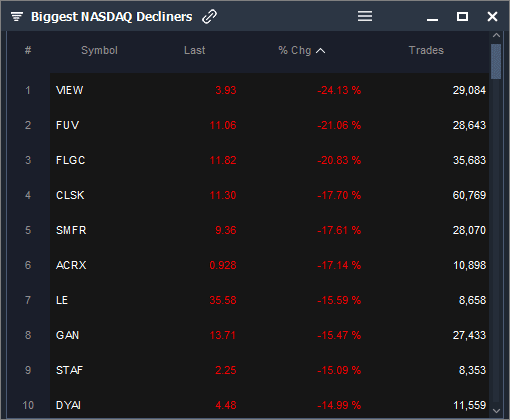510x420 pixels.
Task: Click the scroll down arrow
Action: [x=496, y=411]
